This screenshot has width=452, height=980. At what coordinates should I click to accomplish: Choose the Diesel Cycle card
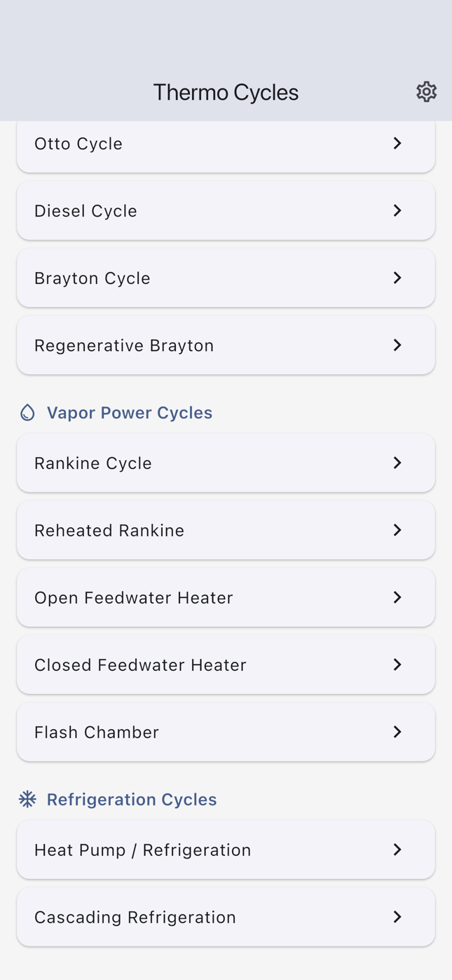pos(85,210)
